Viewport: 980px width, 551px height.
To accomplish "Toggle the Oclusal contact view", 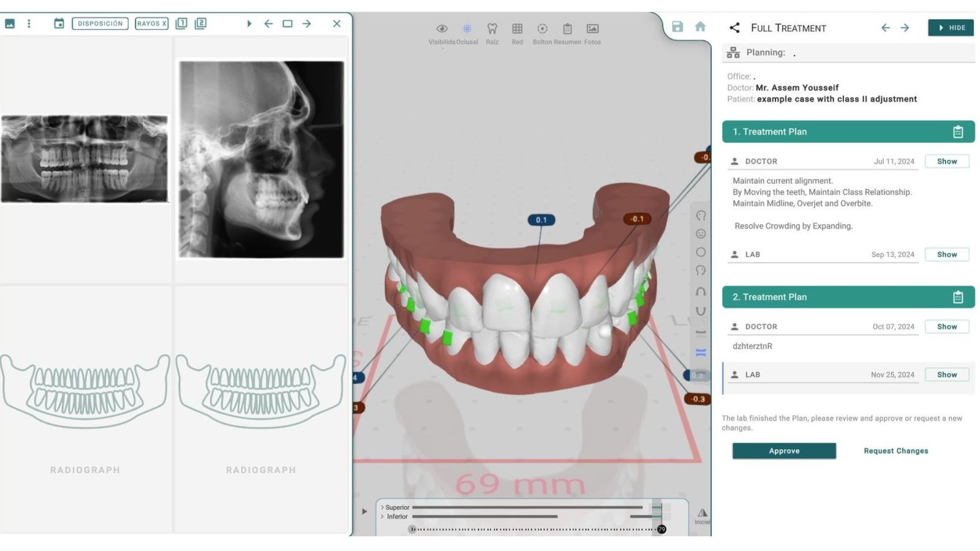I will (467, 29).
